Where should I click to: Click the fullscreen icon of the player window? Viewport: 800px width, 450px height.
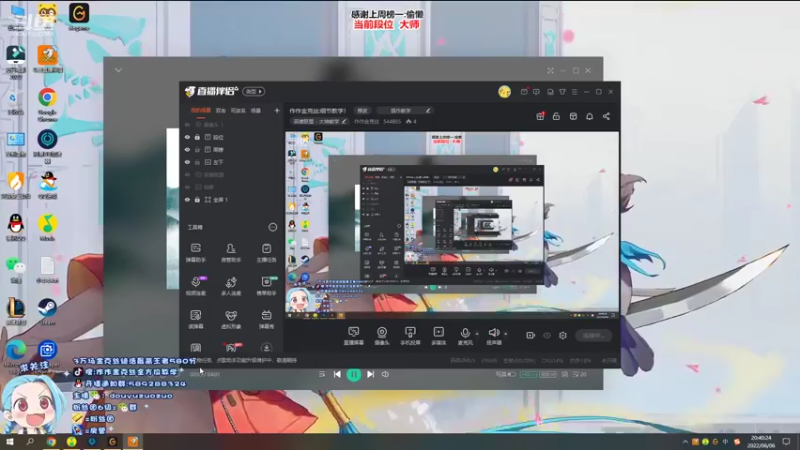[550, 70]
